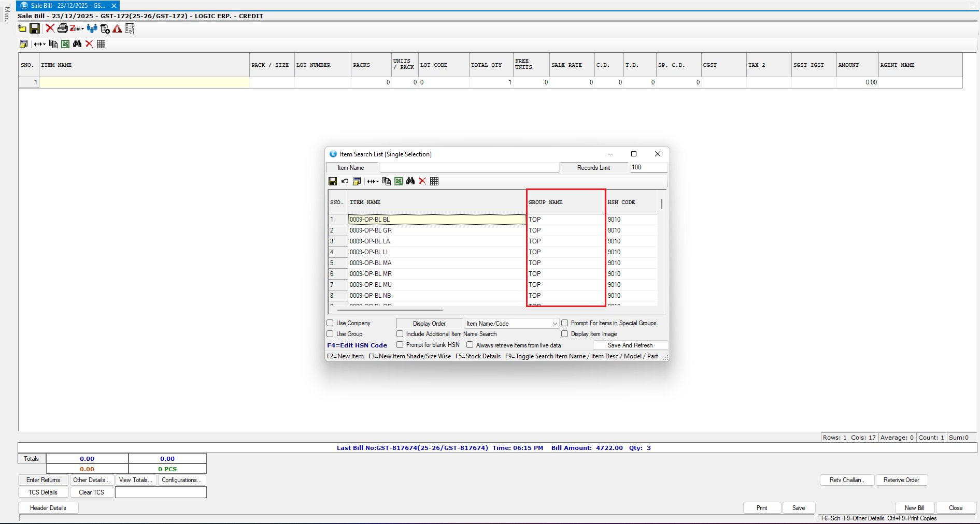Click binoculars find icon in Item Search toolbar
Image resolution: width=980 pixels, height=524 pixels.
click(x=410, y=181)
